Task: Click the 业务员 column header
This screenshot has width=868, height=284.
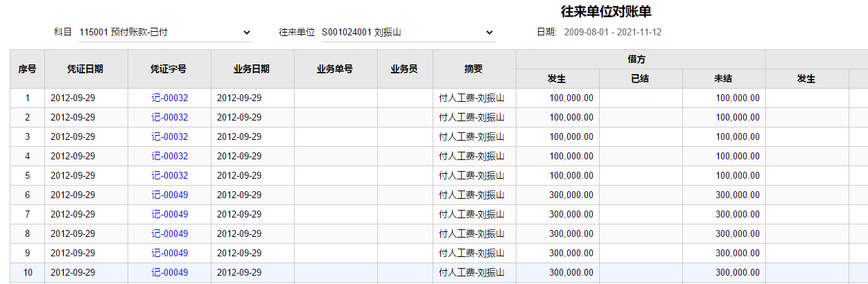Action: tap(405, 69)
